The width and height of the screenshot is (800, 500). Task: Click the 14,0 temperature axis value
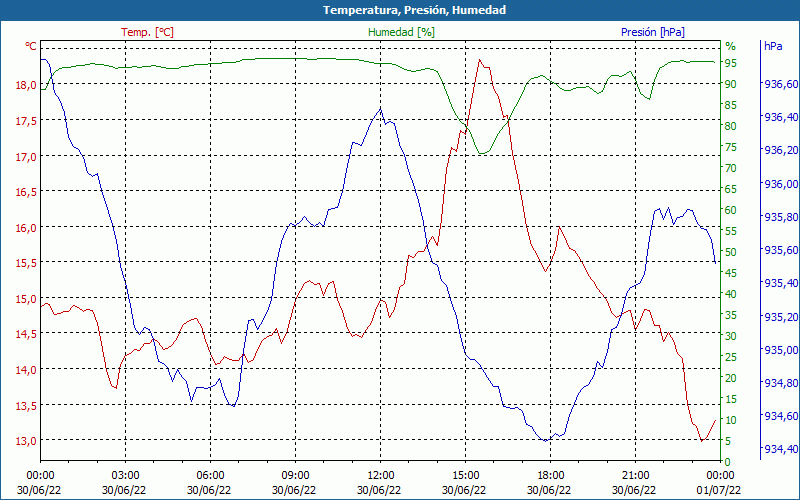(27, 370)
